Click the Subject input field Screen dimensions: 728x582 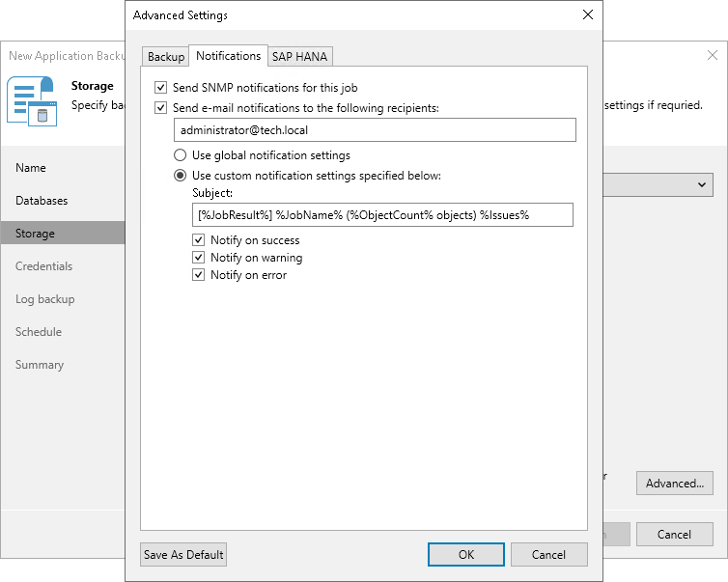coord(382,215)
